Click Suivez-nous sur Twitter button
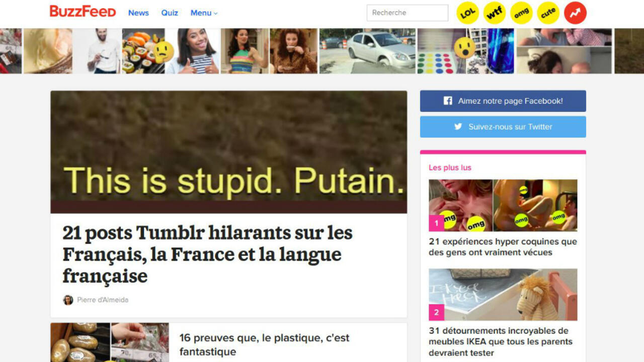The height and width of the screenshot is (362, 644). [x=503, y=127]
